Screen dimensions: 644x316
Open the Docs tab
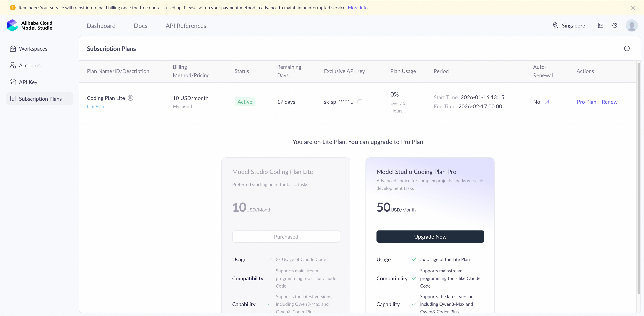click(x=140, y=26)
